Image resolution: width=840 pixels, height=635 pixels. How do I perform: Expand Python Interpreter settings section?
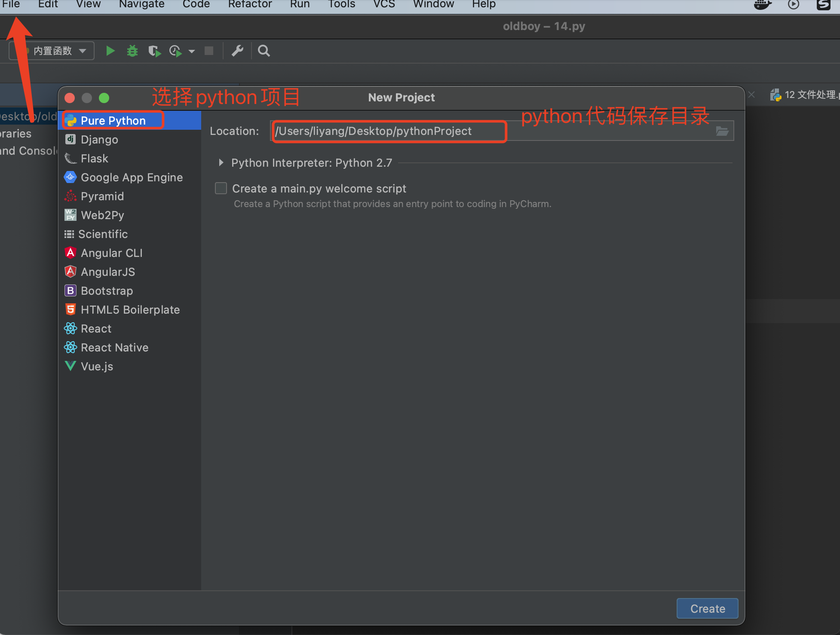click(224, 163)
